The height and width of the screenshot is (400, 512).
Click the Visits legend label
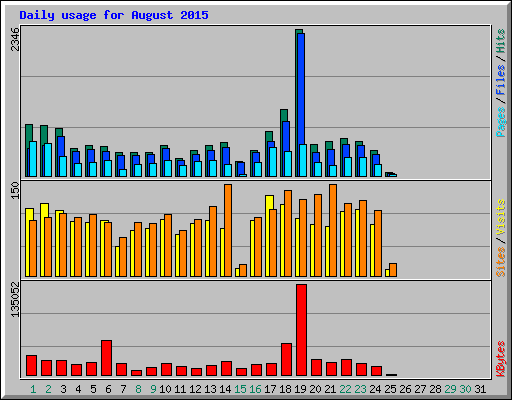(x=500, y=218)
